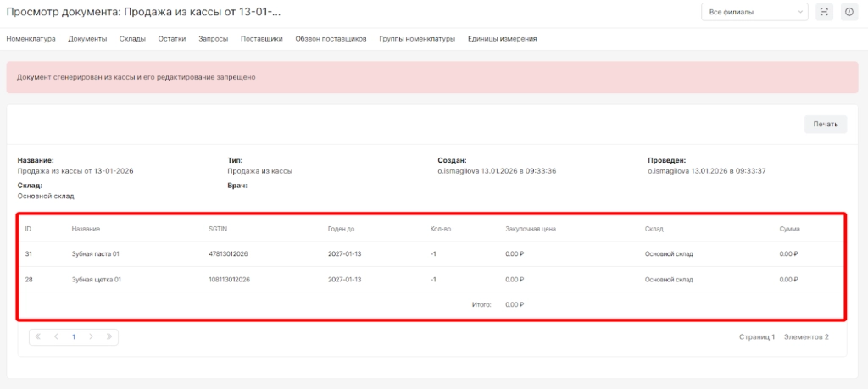Open the Обзвон поставщиков tab

pos(331,39)
